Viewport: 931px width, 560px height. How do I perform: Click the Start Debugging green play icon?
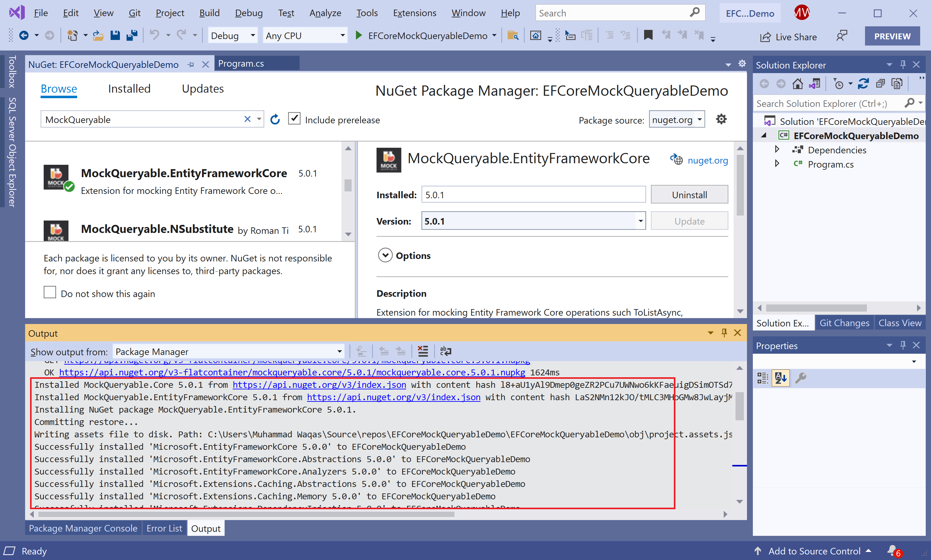pos(358,36)
